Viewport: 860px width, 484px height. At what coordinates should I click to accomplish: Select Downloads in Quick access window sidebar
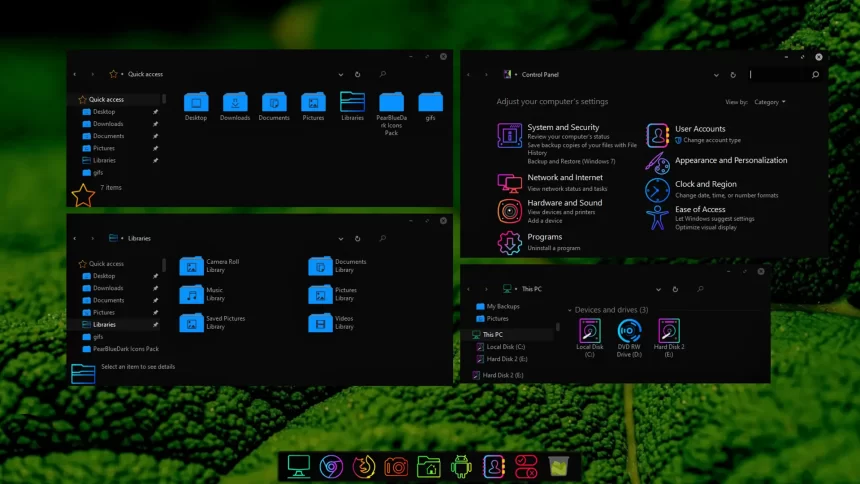(x=108, y=124)
